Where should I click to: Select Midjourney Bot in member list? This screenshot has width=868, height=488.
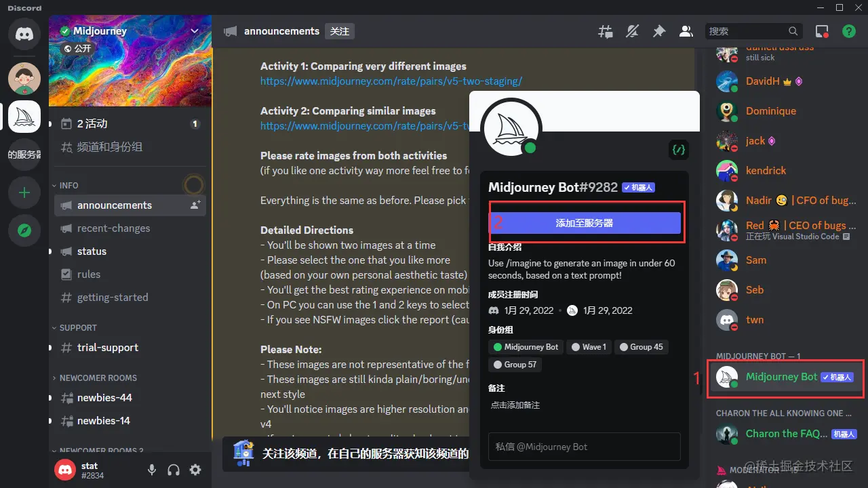tap(787, 378)
